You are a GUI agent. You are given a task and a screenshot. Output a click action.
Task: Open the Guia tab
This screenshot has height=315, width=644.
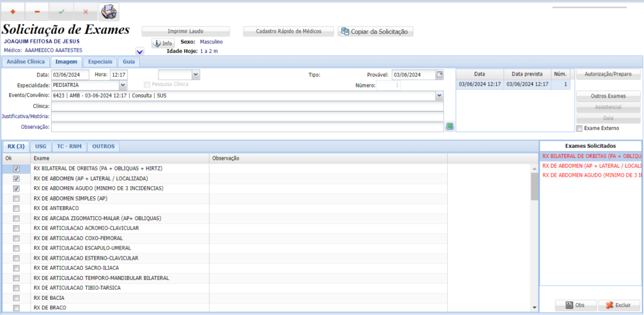128,62
